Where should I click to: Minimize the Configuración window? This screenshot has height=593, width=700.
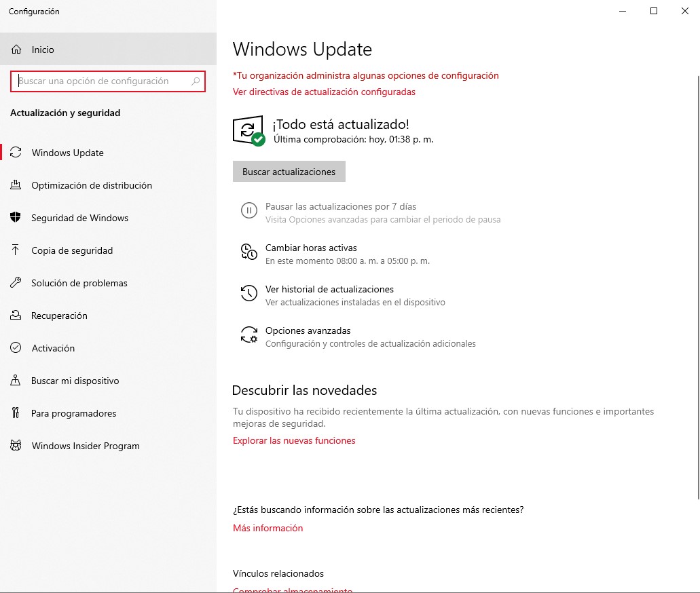coord(623,11)
